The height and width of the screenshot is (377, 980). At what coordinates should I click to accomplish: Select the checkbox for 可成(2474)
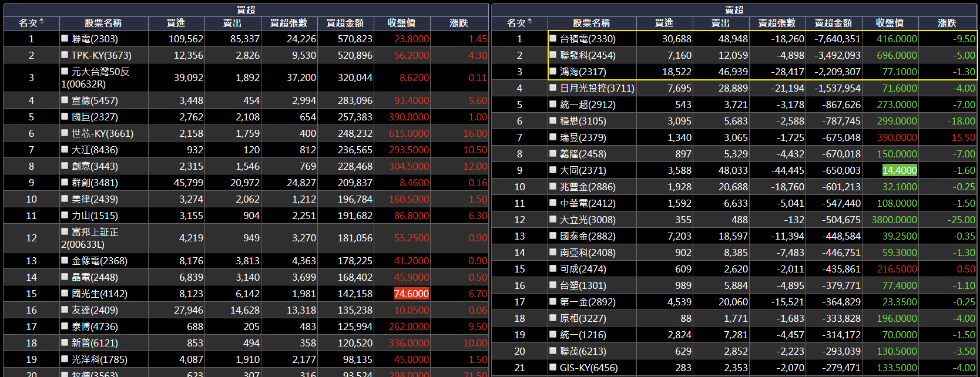tap(553, 268)
